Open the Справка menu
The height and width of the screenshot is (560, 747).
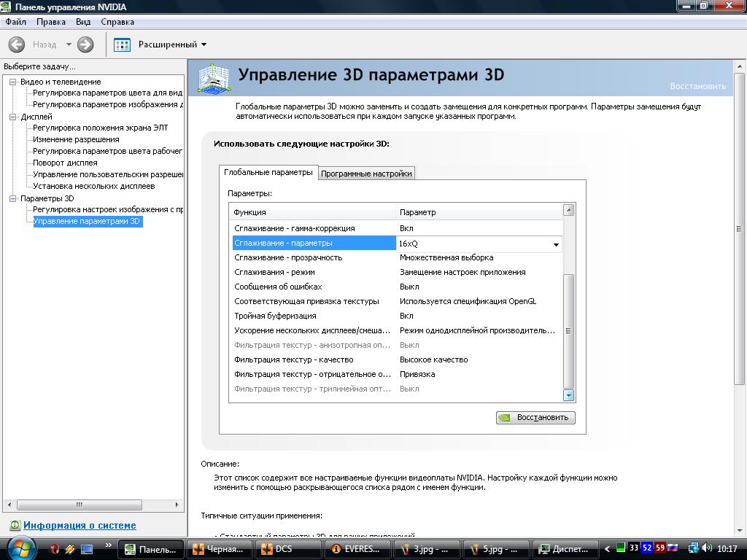[117, 22]
